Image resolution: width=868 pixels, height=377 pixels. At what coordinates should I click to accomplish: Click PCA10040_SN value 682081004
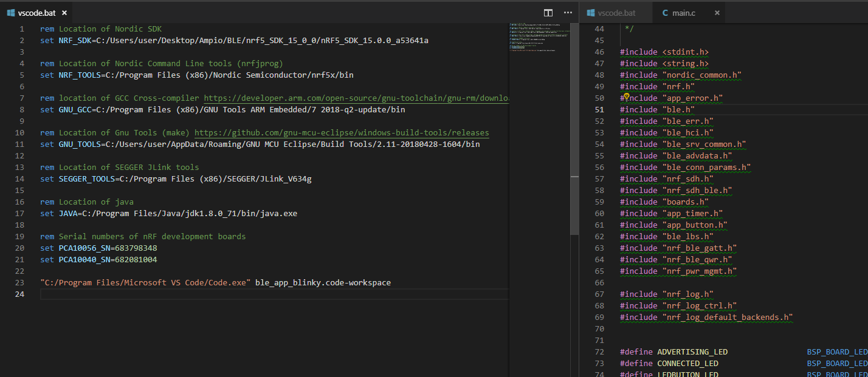[x=136, y=259]
